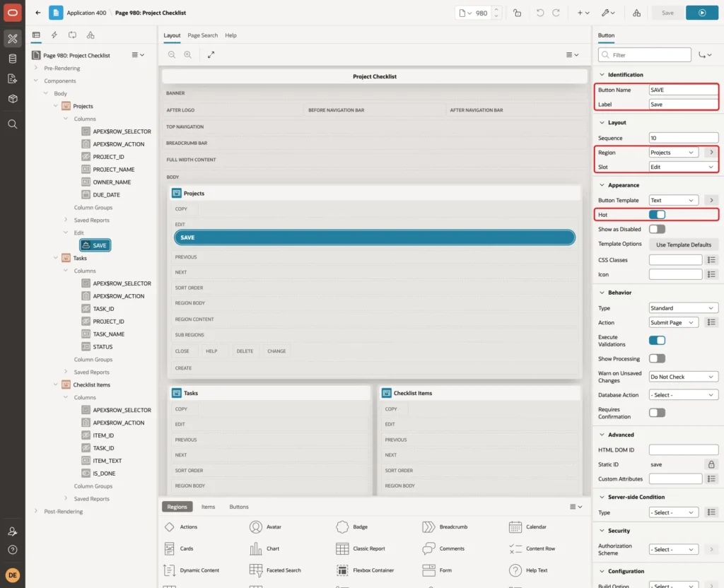Open the Help tab
724x588 pixels.
coord(230,35)
